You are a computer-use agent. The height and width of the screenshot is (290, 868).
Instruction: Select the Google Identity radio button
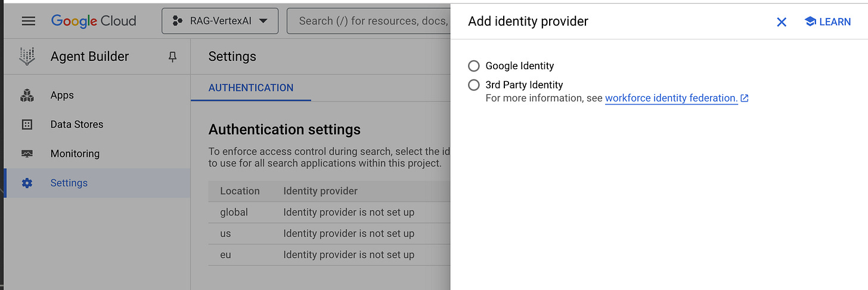coord(474,66)
